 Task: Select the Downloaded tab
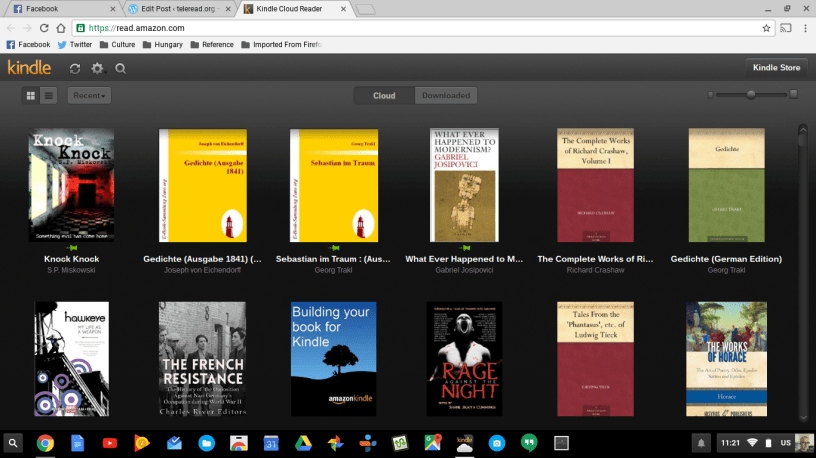[445, 95]
